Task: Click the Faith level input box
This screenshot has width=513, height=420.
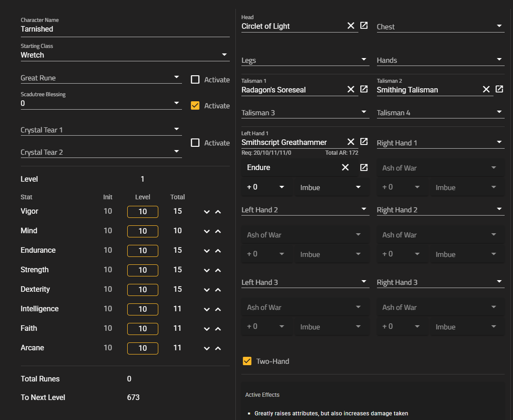Action: pyautogui.click(x=143, y=328)
